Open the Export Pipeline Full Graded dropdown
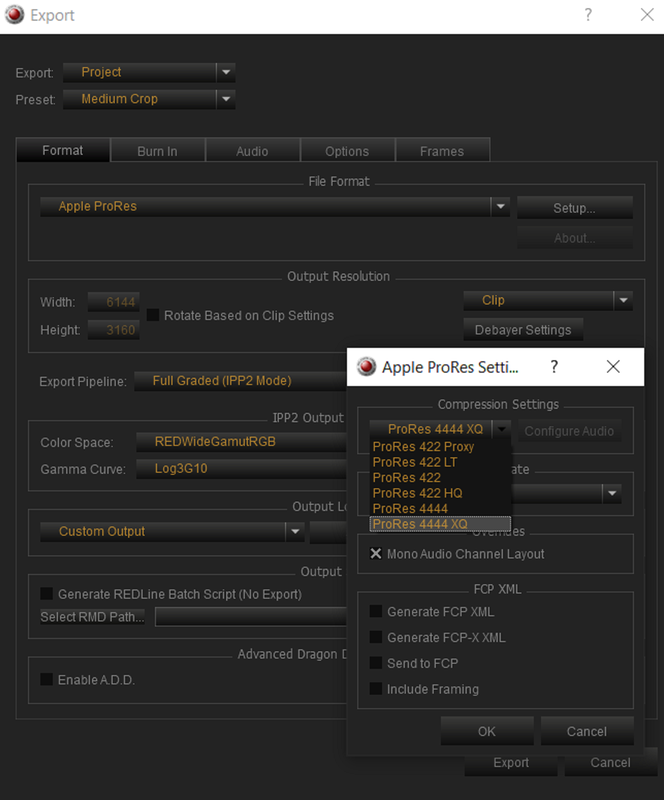Viewport: 664px width, 800px height. pyautogui.click(x=240, y=381)
